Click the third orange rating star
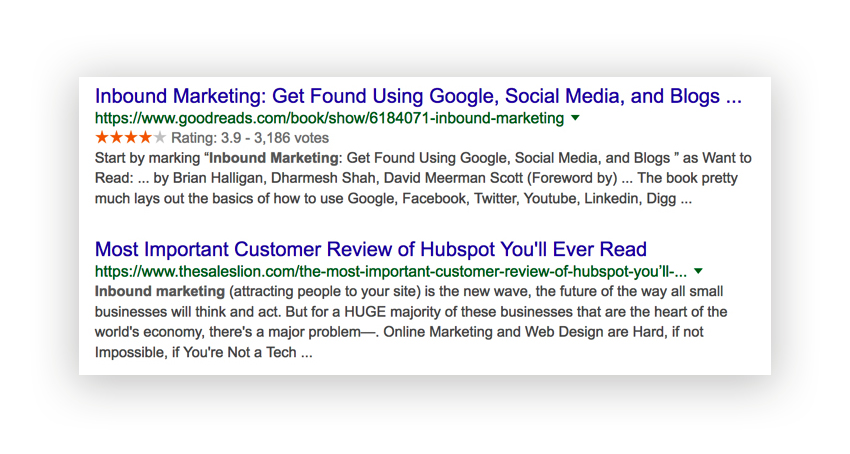850x454 pixels. (130, 138)
